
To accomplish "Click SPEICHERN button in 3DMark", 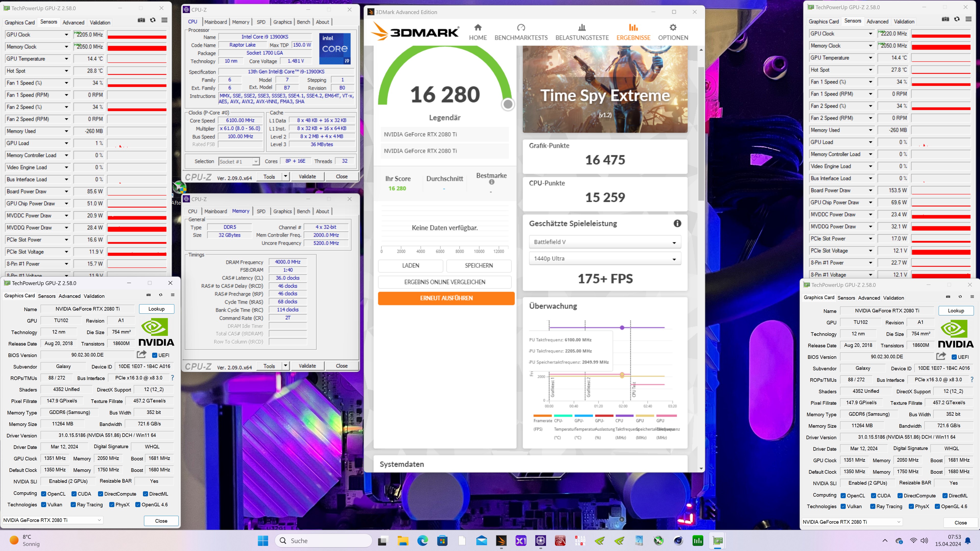I will coord(479,266).
